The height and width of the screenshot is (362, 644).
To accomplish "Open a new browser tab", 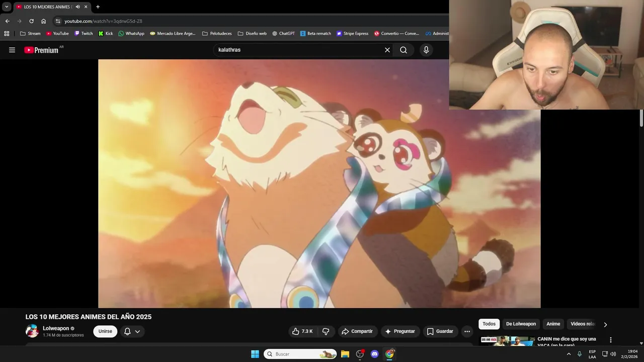I will pyautogui.click(x=98, y=7).
